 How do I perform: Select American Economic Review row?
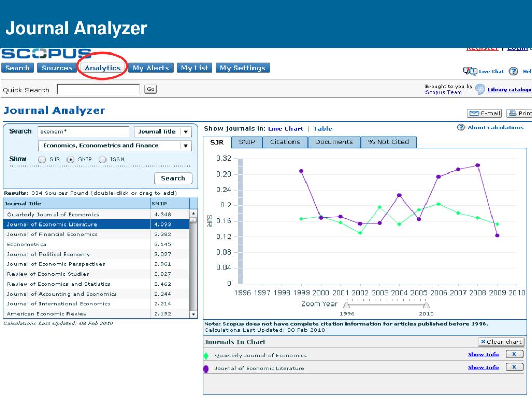(x=96, y=314)
